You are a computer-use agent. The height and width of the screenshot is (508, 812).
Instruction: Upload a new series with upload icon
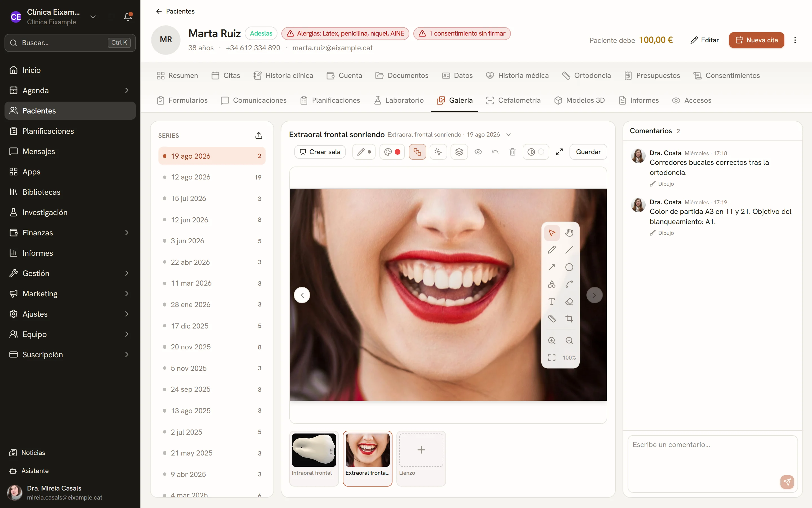(x=259, y=135)
